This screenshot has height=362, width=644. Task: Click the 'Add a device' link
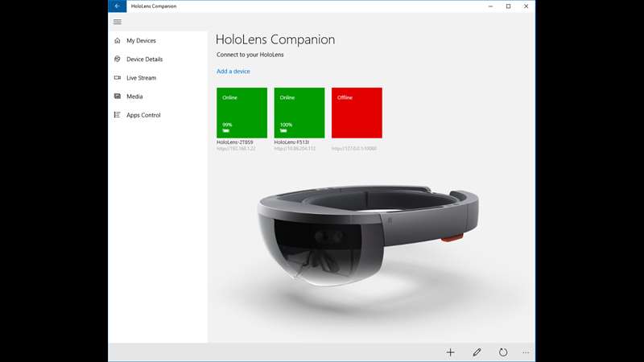point(233,71)
